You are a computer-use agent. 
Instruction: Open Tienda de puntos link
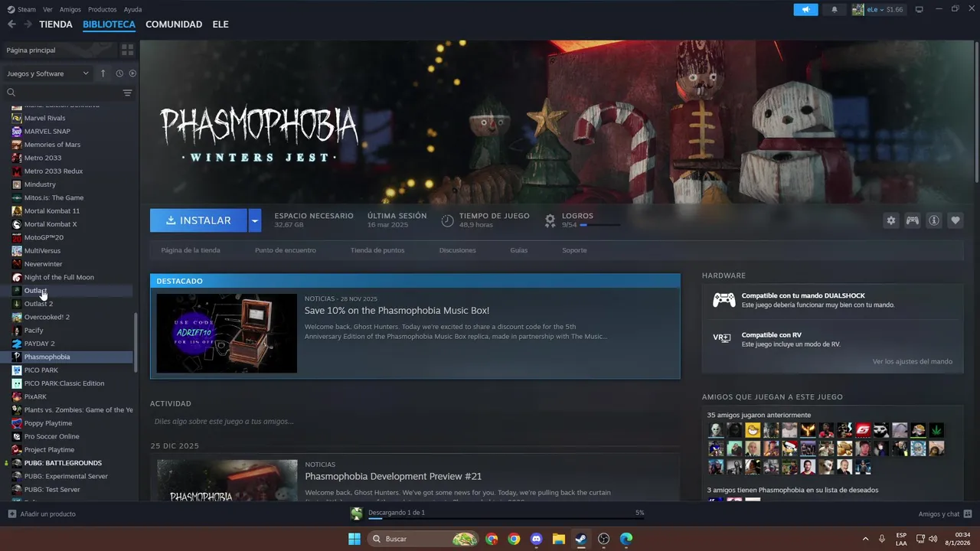click(377, 250)
